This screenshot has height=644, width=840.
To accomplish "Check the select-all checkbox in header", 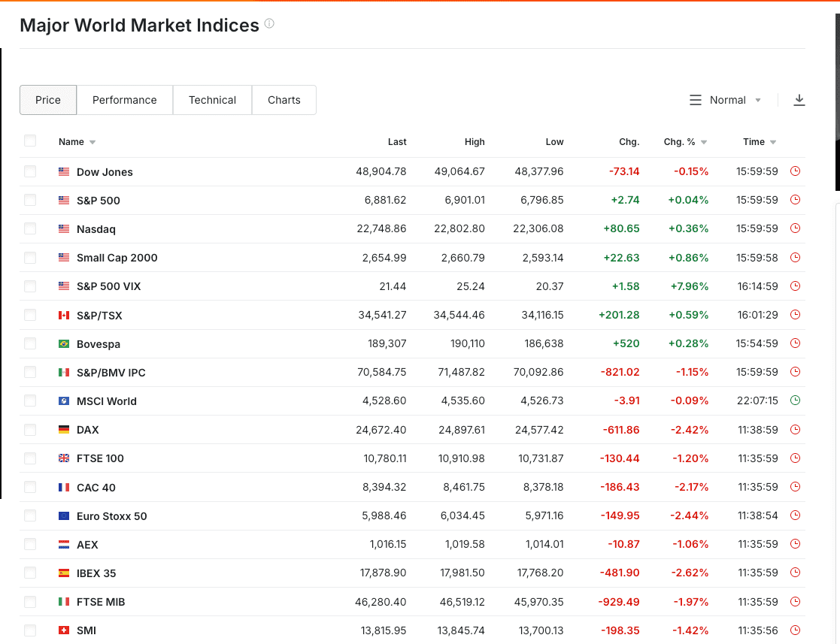I will [x=30, y=141].
